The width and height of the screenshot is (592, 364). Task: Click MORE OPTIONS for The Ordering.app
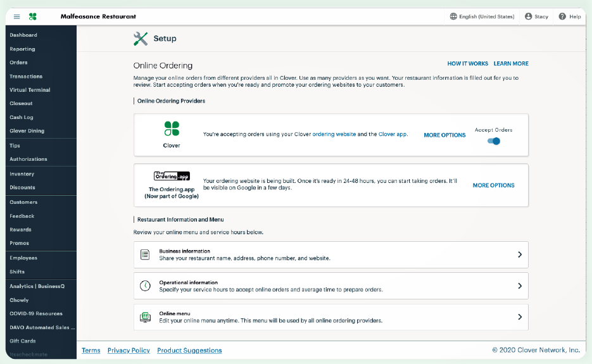pyautogui.click(x=493, y=185)
